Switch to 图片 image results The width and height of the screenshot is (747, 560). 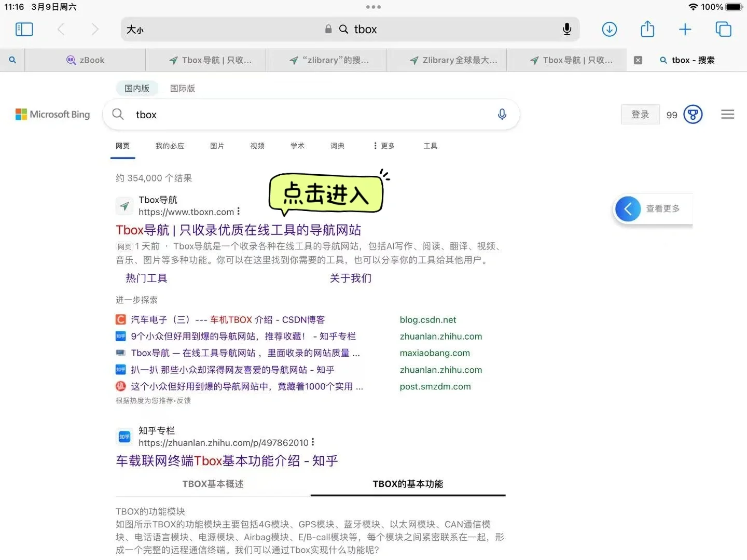coord(217,146)
